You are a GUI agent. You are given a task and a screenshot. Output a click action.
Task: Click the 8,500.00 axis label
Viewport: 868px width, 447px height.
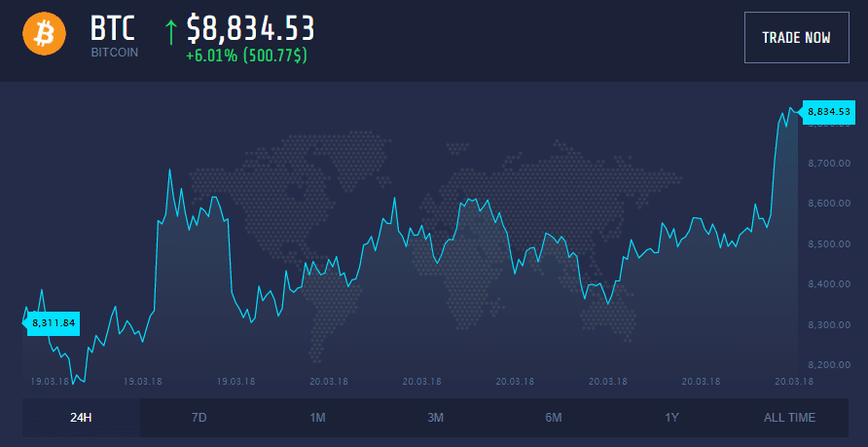point(829,243)
